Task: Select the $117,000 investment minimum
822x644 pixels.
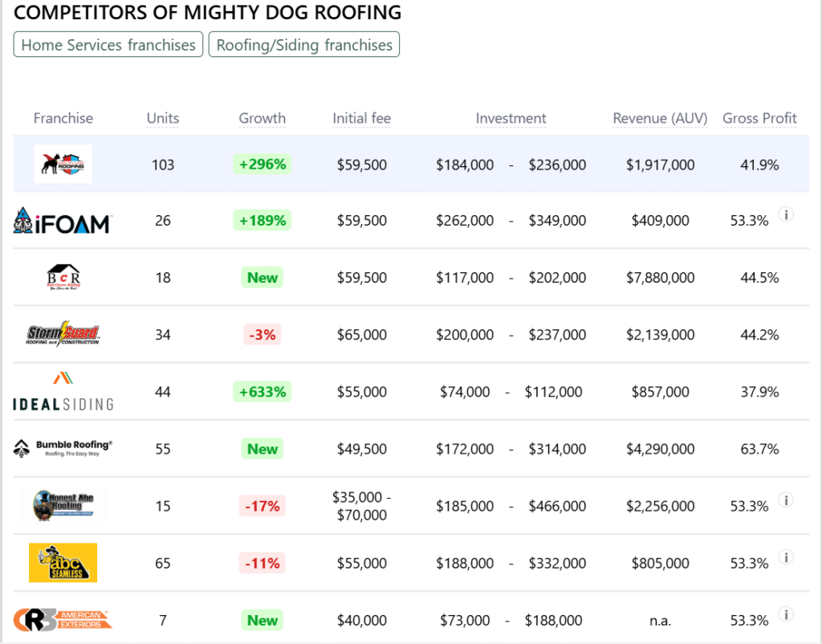Action: tap(465, 277)
